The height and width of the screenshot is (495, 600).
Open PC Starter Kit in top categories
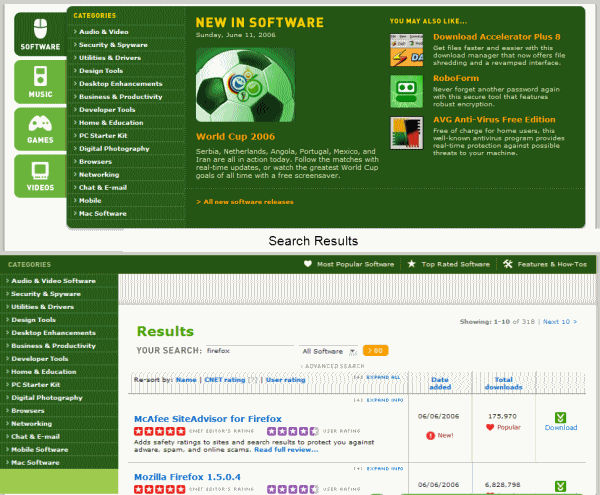coord(103,136)
